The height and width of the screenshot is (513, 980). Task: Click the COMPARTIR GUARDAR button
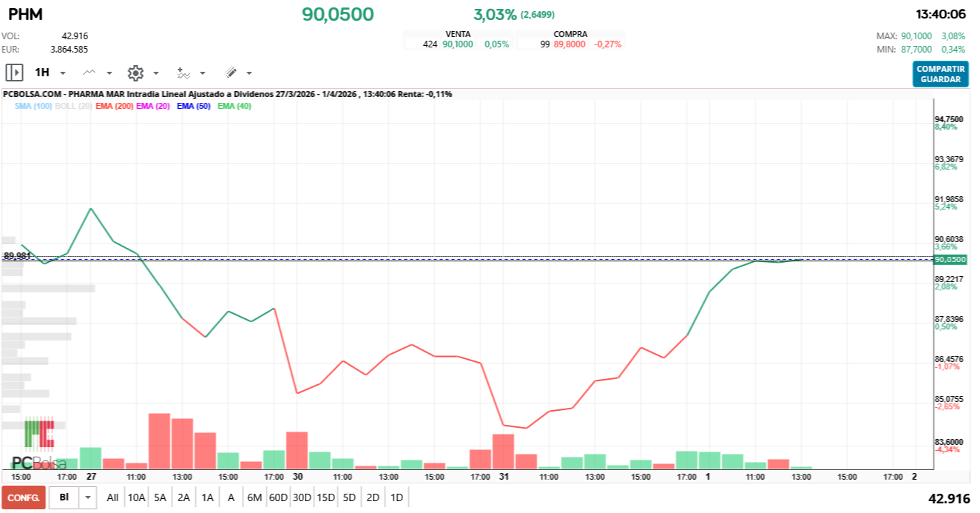coord(940,75)
